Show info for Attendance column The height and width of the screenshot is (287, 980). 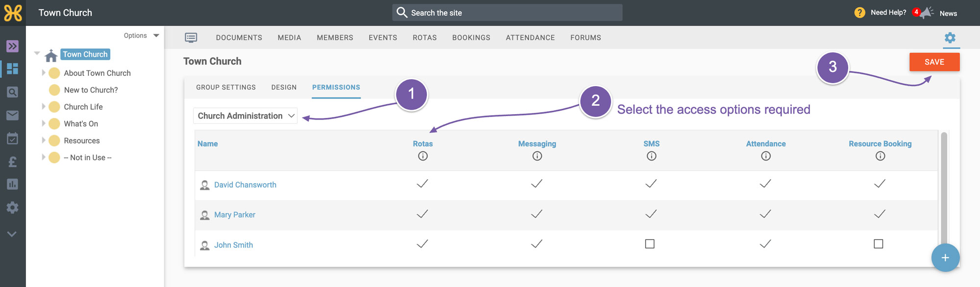coord(766,156)
